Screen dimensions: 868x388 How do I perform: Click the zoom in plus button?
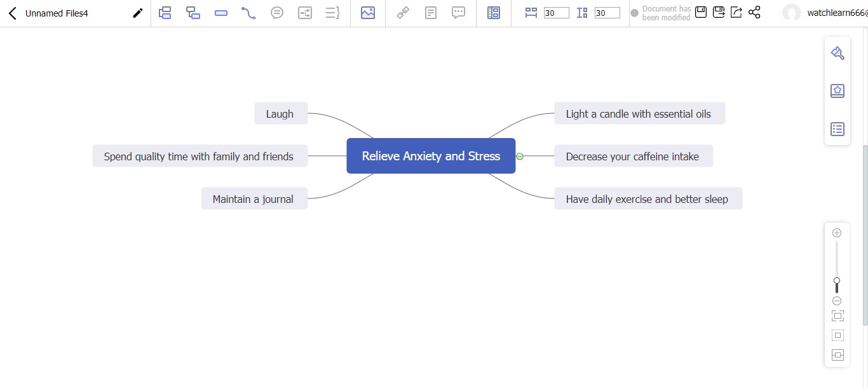(837, 233)
